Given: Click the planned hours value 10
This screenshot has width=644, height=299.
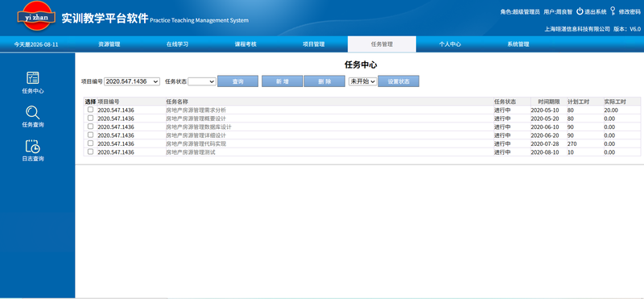Looking at the screenshot, I should coord(571,152).
